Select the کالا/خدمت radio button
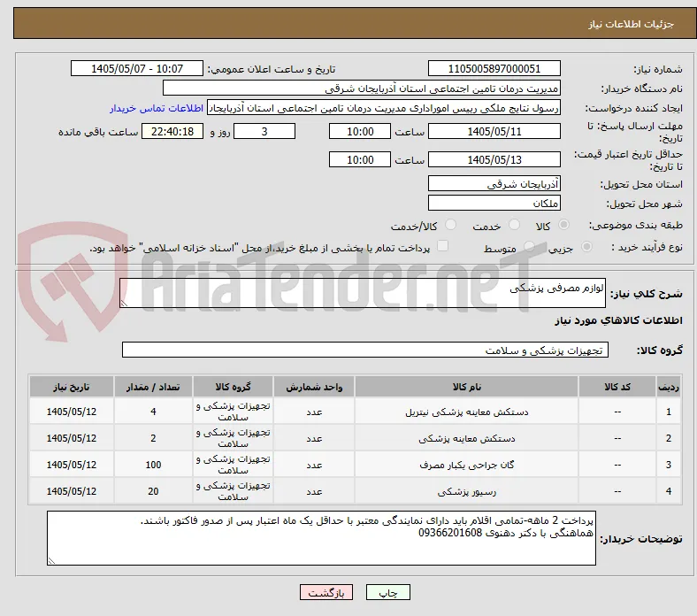697x616 pixels. pos(450,225)
